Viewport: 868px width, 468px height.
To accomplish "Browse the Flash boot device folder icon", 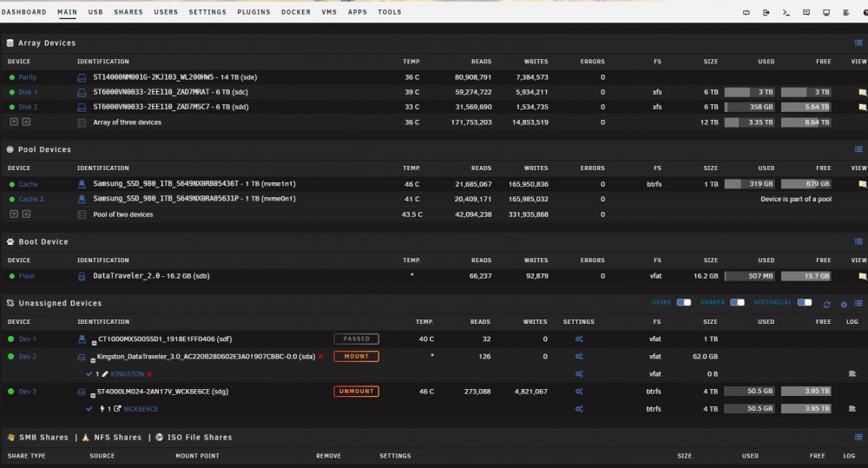I will tap(862, 276).
